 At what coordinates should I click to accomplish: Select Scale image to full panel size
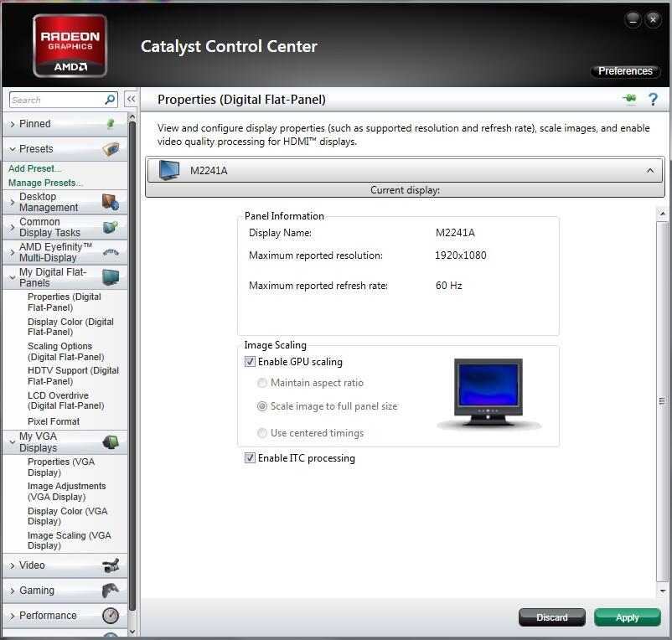coord(262,406)
